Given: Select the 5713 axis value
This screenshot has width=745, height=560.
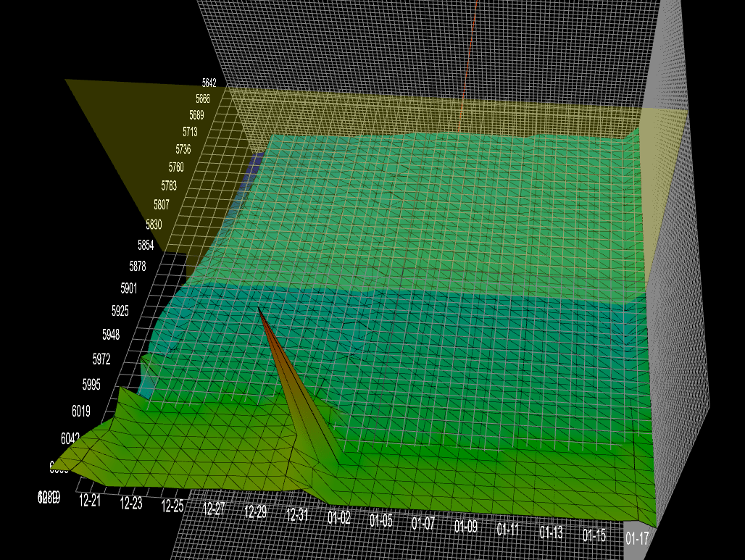Looking at the screenshot, I should click(190, 132).
